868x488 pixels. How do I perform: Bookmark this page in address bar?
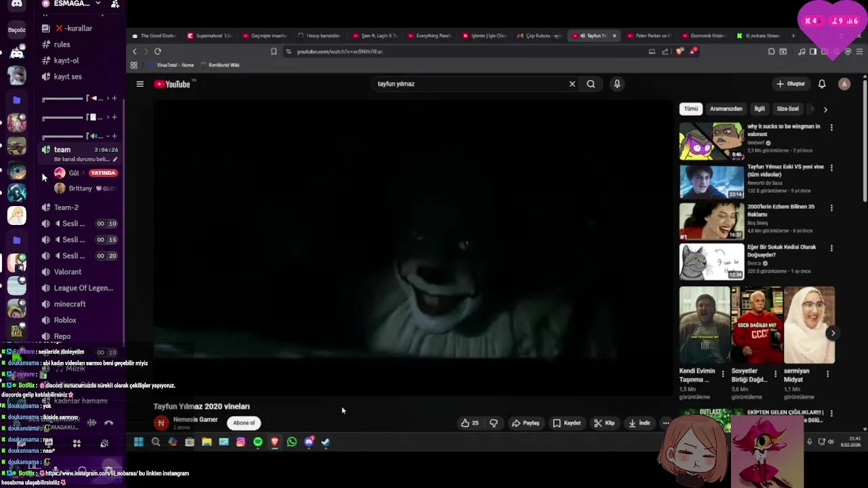tap(273, 52)
